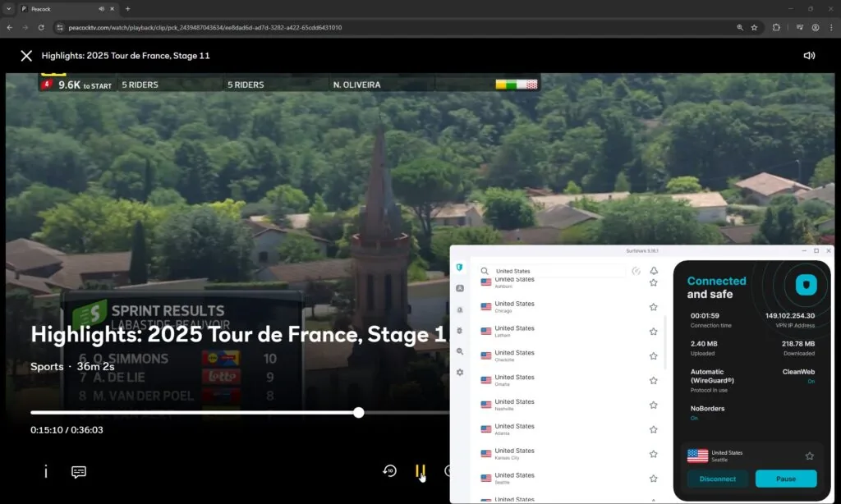841x504 pixels.
Task: Open Surfshark Alert sidebar icon
Action: point(460,309)
